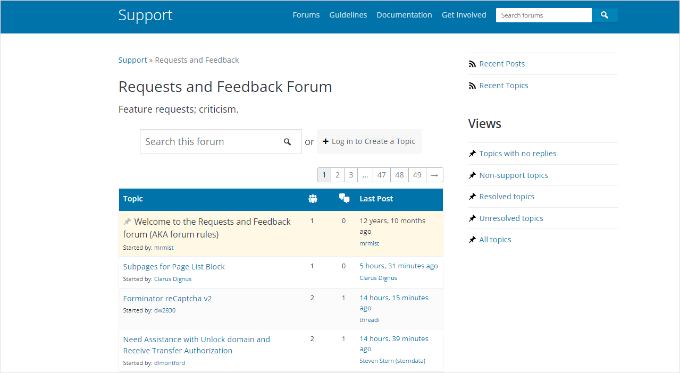Click the Recent Topics RSS icon
680x373 pixels.
click(x=472, y=85)
